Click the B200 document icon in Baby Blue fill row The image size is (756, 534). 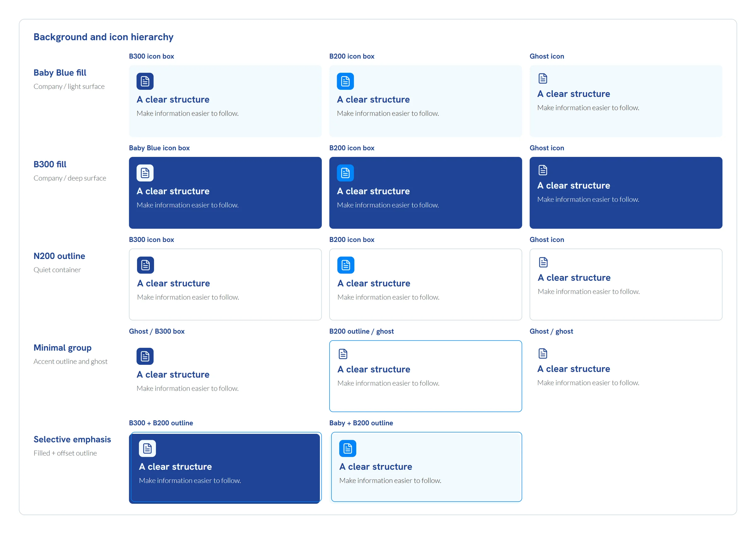coord(345,81)
